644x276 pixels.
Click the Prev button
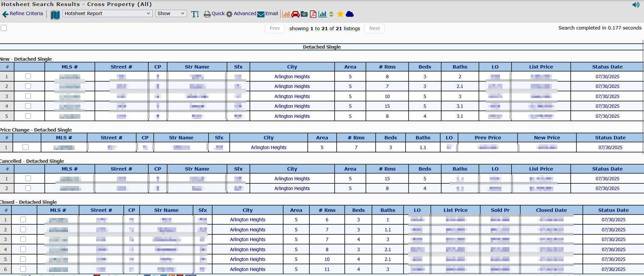pyautogui.click(x=275, y=28)
